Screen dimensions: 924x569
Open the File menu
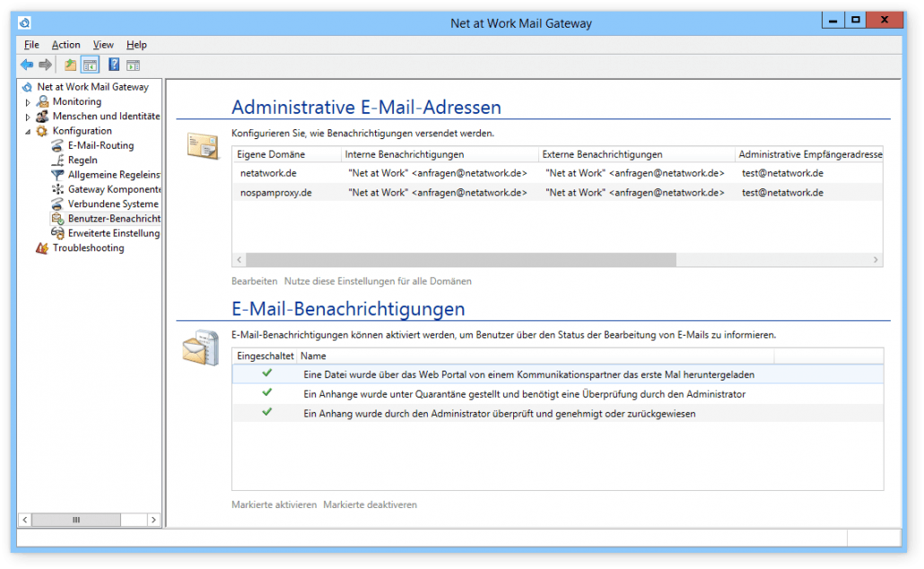click(x=31, y=45)
